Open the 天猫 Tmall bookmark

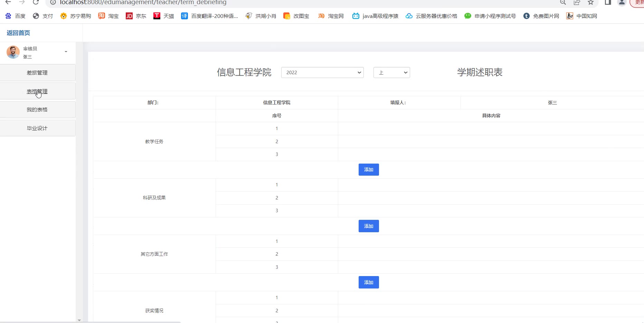163,16
